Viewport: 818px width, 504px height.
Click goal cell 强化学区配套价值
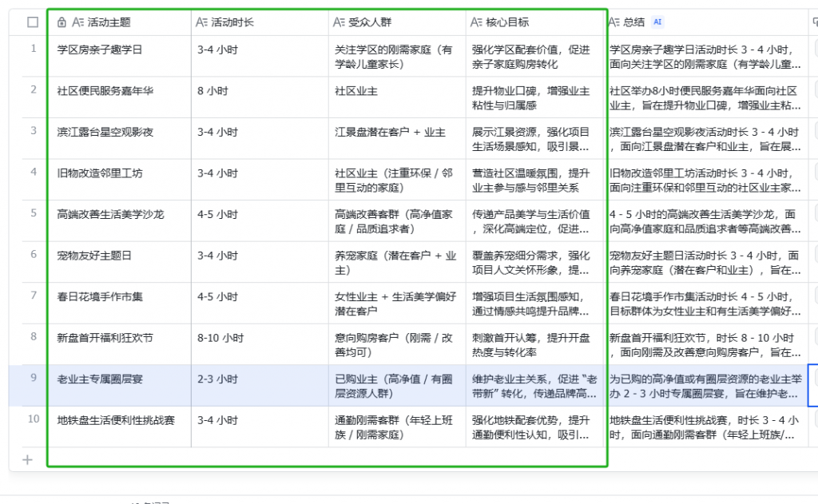(x=536, y=57)
